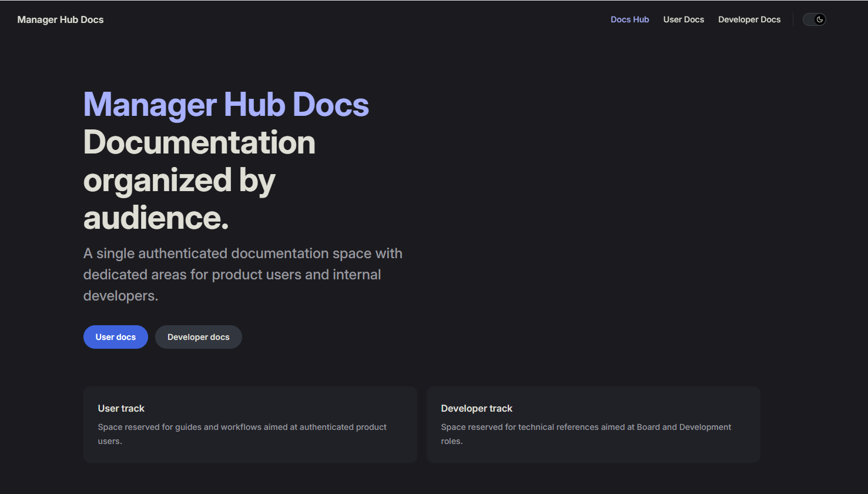Screen dimensions: 868x494
Task: Click the Developer track heading
Action: (x=477, y=408)
